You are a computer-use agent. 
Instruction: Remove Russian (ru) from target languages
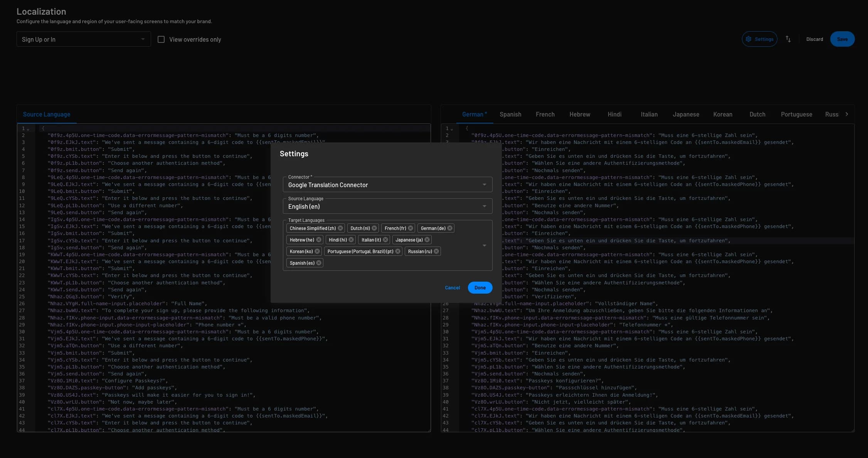tap(436, 251)
